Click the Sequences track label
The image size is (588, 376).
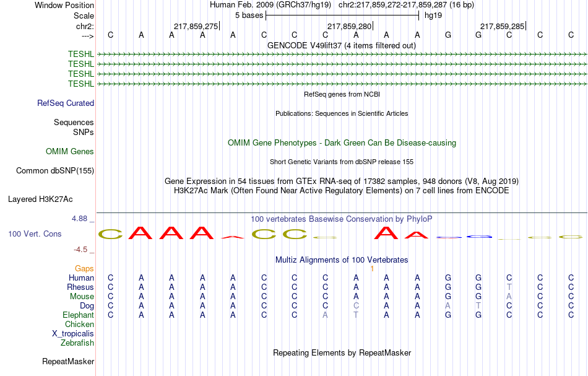tap(74, 122)
